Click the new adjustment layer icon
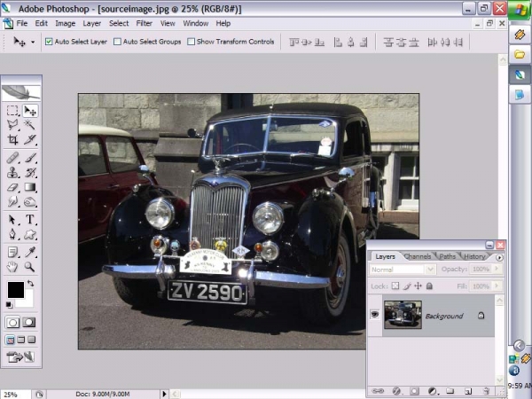The width and height of the screenshot is (532, 399). (x=433, y=391)
